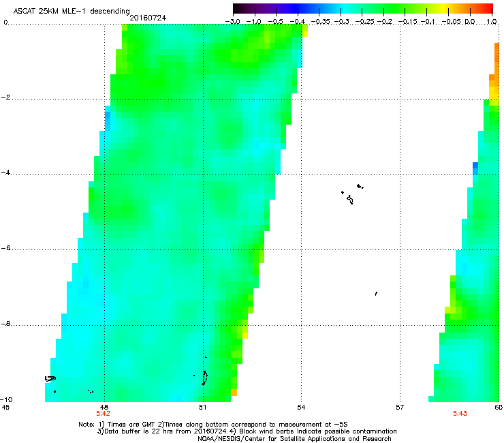Screen dimensions: 504x443
Task: Click the date label '20160724' under the title
Action: tap(148, 18)
